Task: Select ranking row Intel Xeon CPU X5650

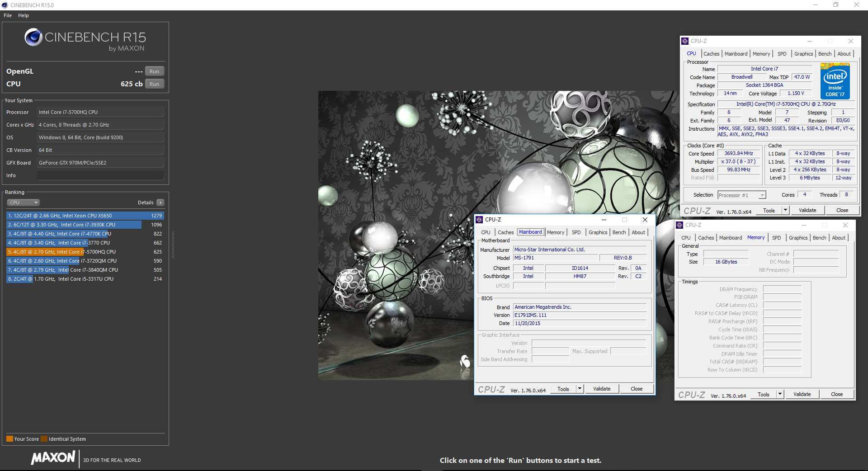Action: (85, 216)
